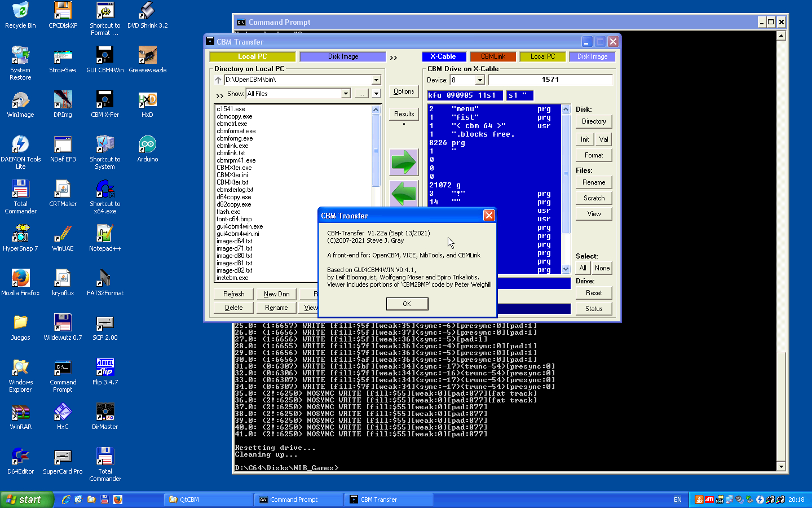Click scroll up arrow of local file list
The width and height of the screenshot is (812, 508).
point(376,110)
